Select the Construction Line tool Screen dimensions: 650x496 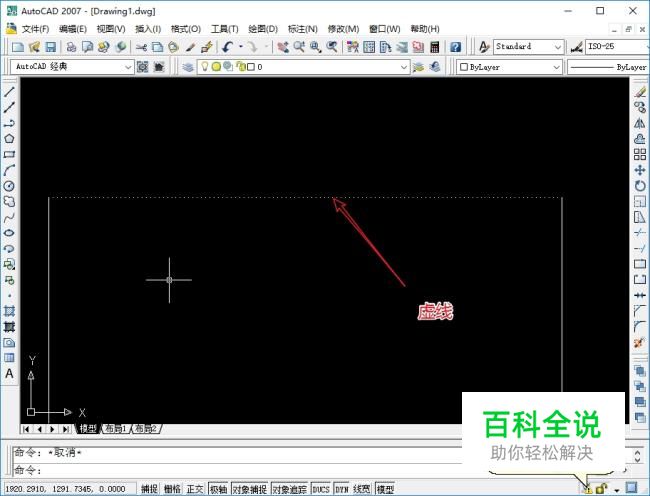coord(9,107)
